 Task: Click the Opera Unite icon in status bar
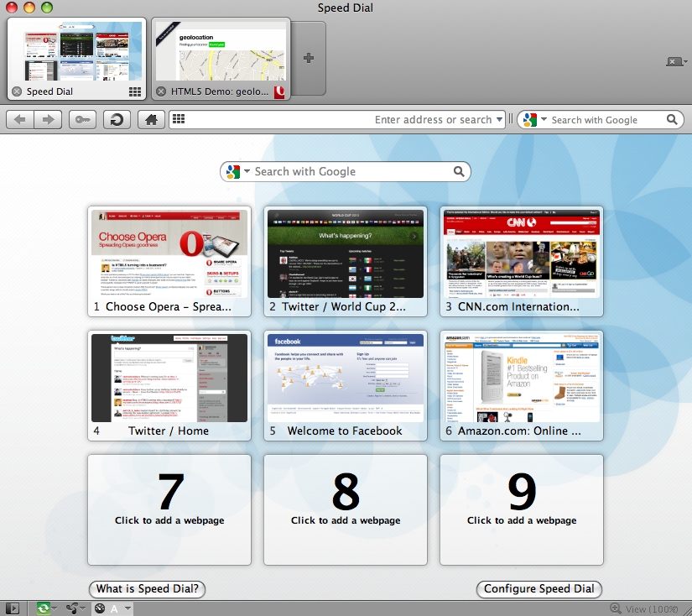71,608
